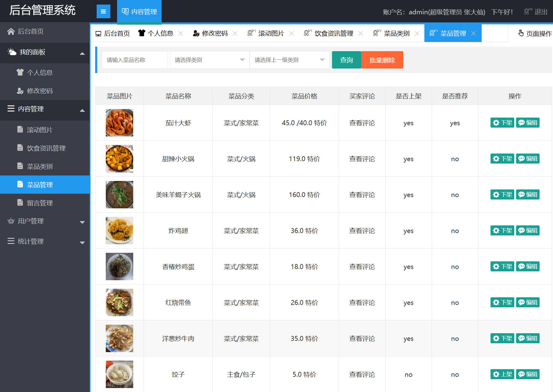This screenshot has width=553, height=392.
Task: Click the 页面操作 hand icon
Action: tap(521, 34)
